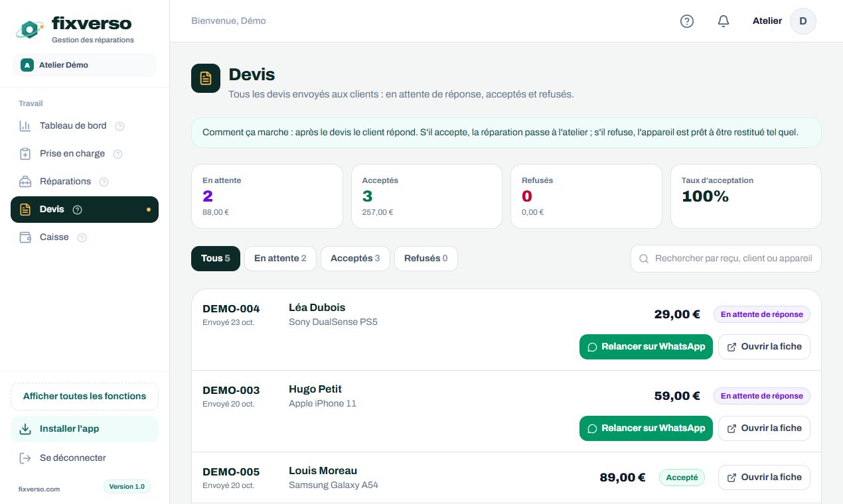Click the Devis page header document icon
The height and width of the screenshot is (504, 843).
206,78
